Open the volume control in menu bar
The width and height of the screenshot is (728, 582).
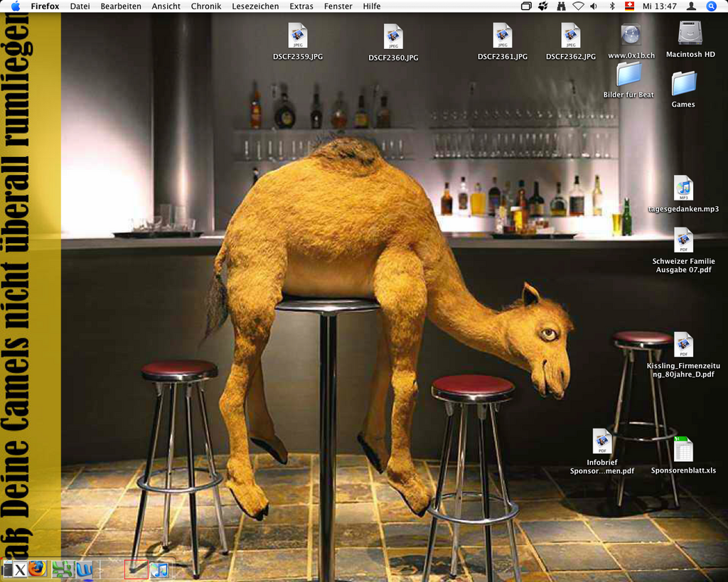pyautogui.click(x=594, y=6)
